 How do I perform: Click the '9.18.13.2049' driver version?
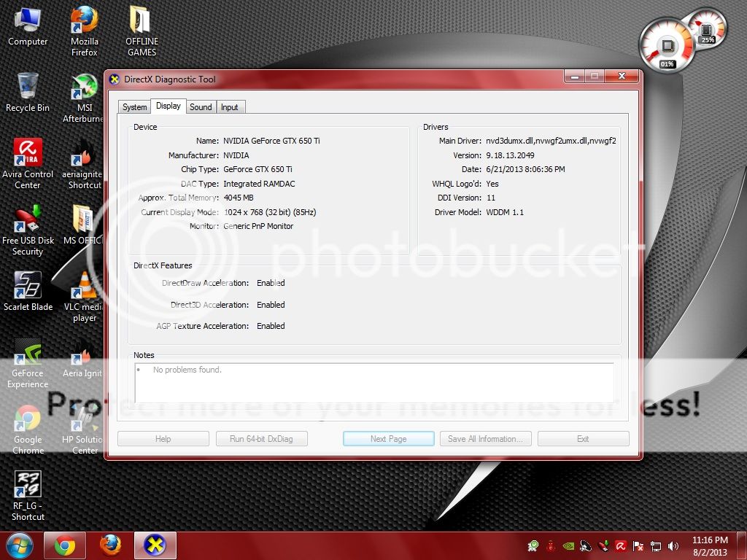(510, 155)
